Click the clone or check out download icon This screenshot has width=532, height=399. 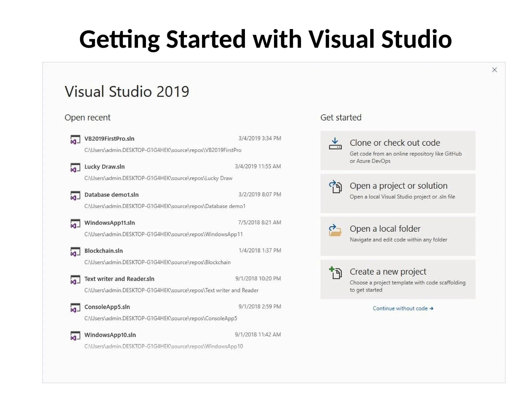335,144
